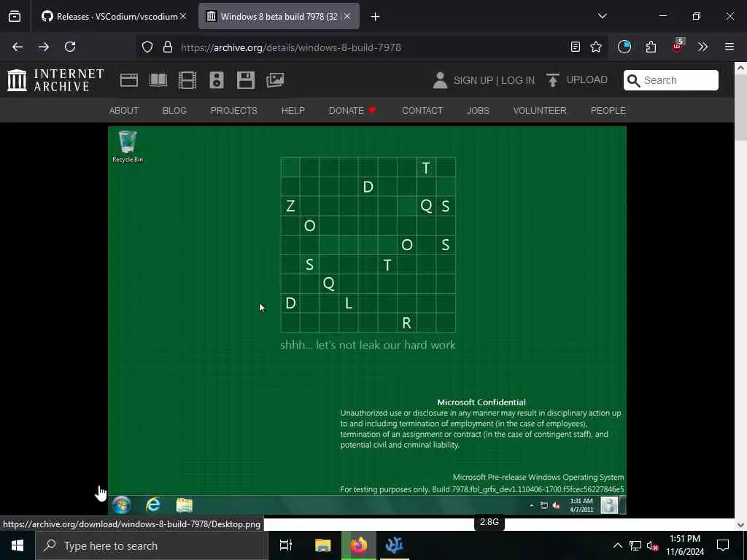Screen dimensions: 747x560
Task: Open BLOG in navigation bar
Action: pos(174,111)
